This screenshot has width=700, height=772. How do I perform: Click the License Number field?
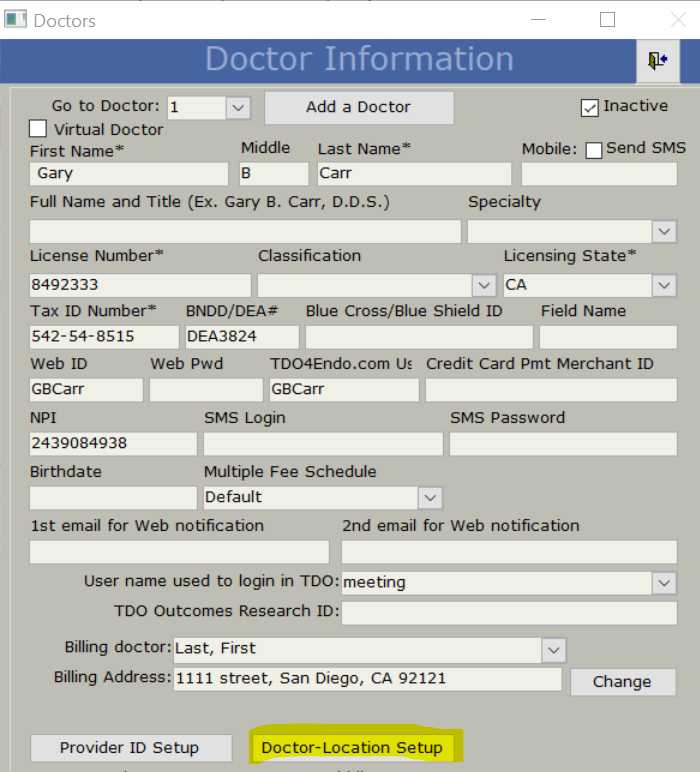pos(139,285)
